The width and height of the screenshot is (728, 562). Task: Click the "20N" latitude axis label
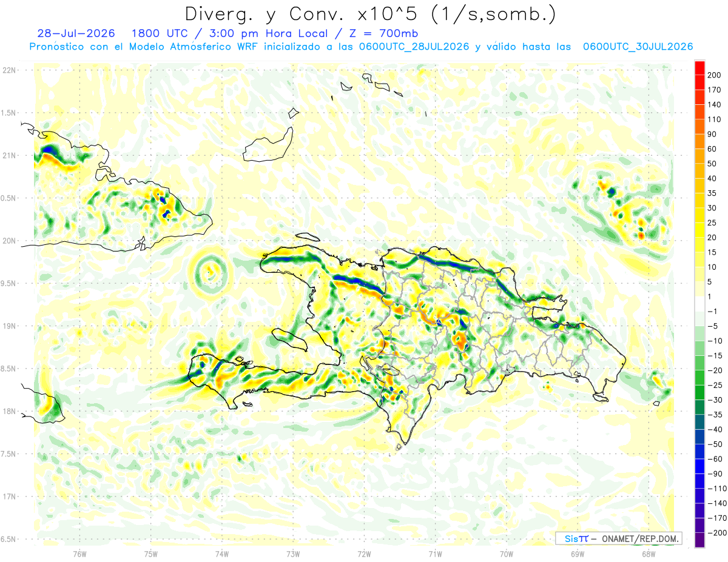click(x=9, y=241)
